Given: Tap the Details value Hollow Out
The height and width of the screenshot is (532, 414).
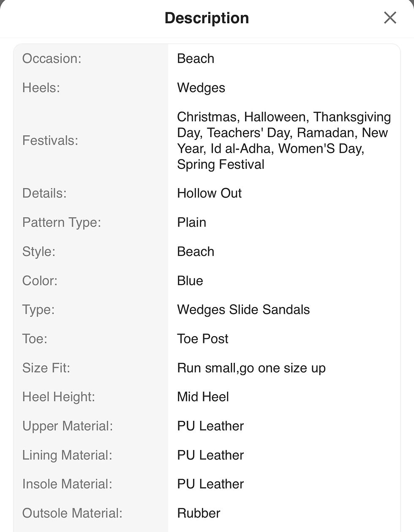Looking at the screenshot, I should (209, 193).
